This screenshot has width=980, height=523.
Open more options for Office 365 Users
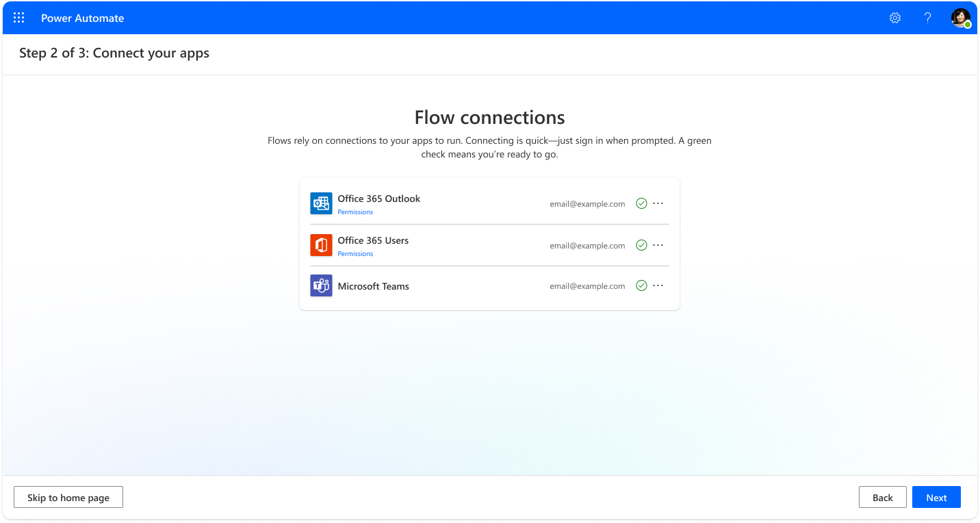pyautogui.click(x=658, y=245)
